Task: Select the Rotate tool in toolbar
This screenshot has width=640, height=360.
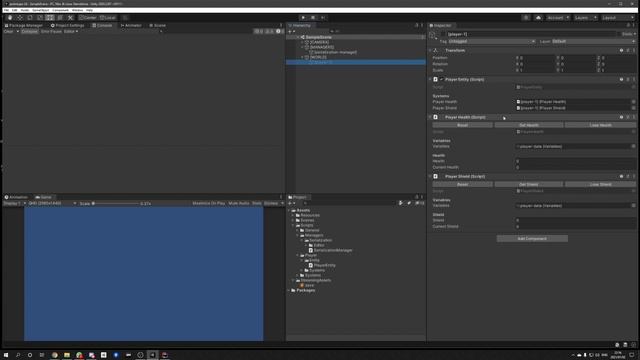Action: click(30, 18)
